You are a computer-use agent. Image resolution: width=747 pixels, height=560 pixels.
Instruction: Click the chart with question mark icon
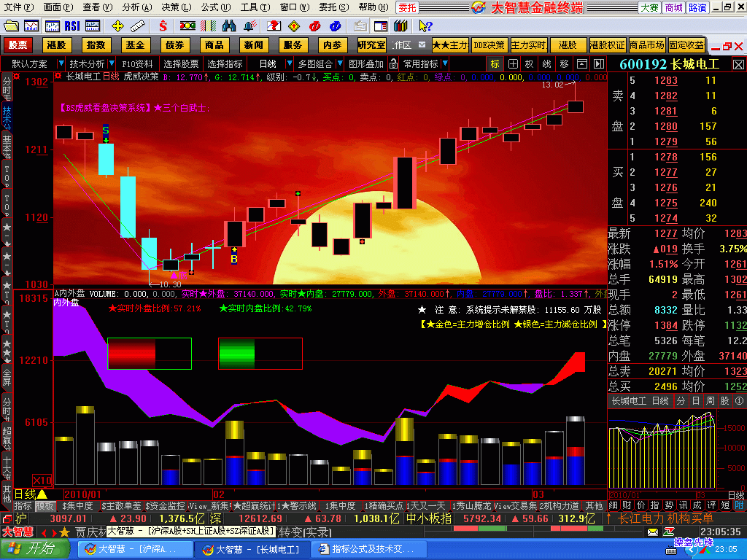pyautogui.click(x=274, y=26)
